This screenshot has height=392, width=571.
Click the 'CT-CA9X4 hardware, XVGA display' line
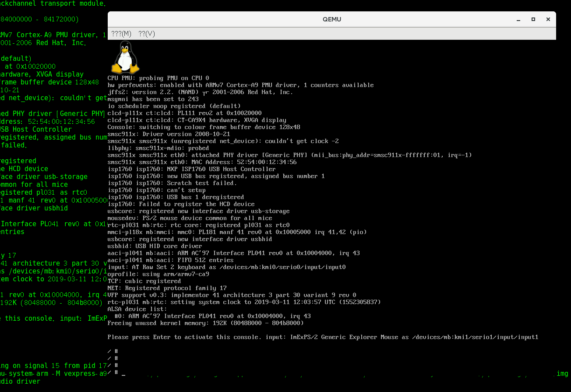[x=197, y=120]
